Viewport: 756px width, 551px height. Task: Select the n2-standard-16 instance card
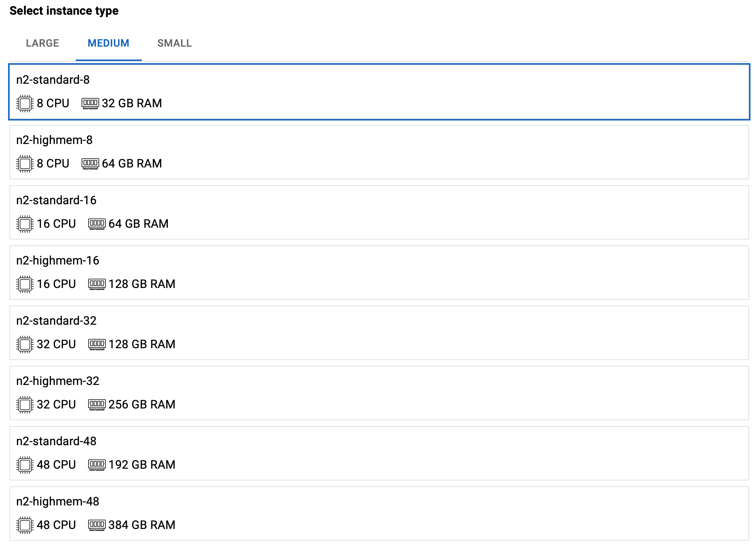(x=379, y=212)
